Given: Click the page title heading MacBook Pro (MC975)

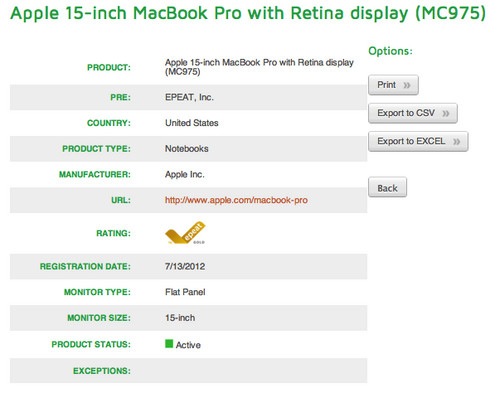Looking at the screenshot, I should pyautogui.click(x=248, y=13).
